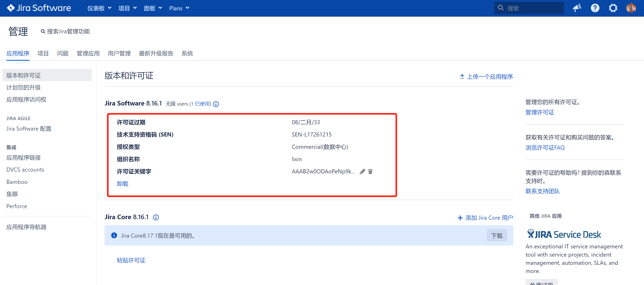The height and width of the screenshot is (285, 644).
Task: Click the top search field
Action: click(529, 8)
